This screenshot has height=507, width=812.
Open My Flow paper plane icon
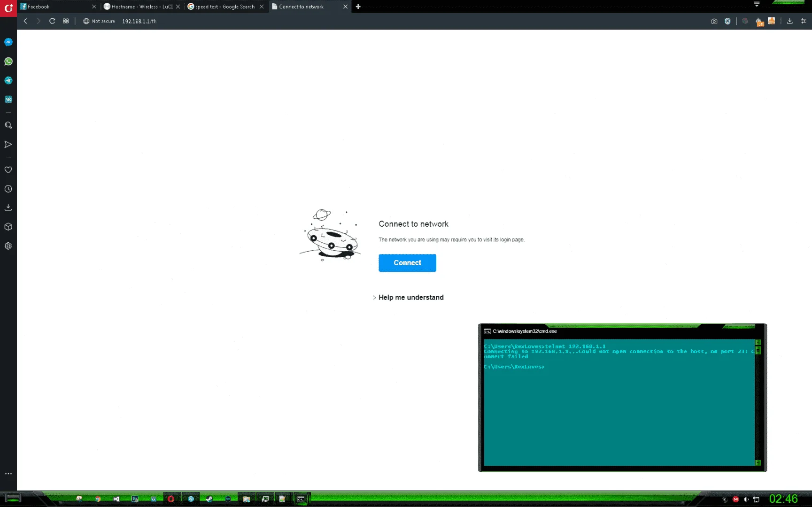[8, 144]
